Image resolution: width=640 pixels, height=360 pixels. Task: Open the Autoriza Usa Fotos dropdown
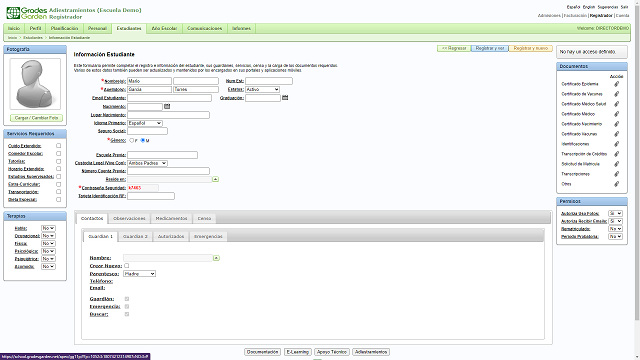pos(615,213)
